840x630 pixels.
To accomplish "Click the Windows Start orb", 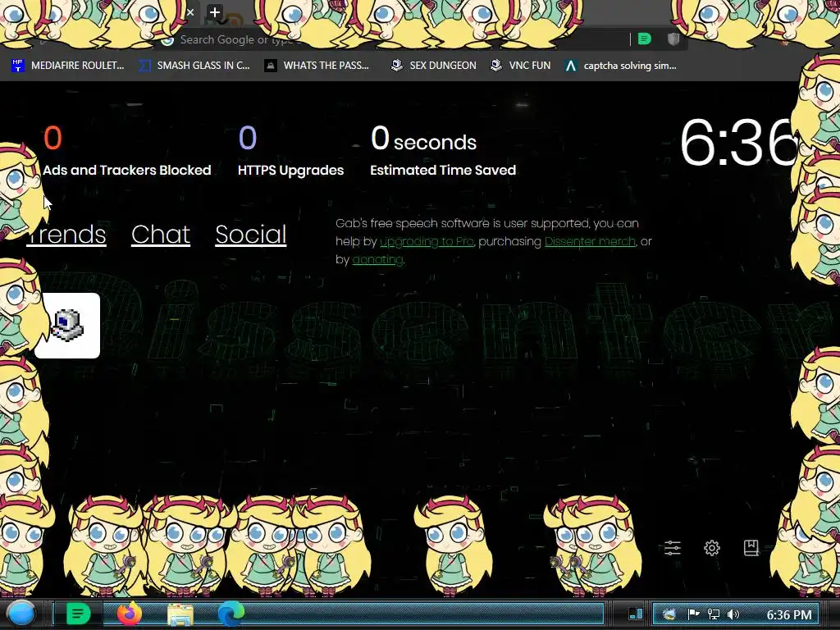I will click(21, 614).
